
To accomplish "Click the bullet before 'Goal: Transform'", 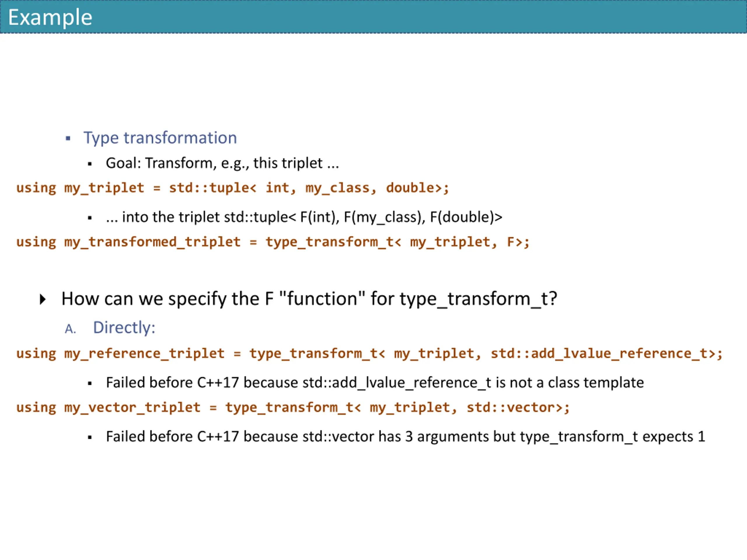I will click(90, 164).
